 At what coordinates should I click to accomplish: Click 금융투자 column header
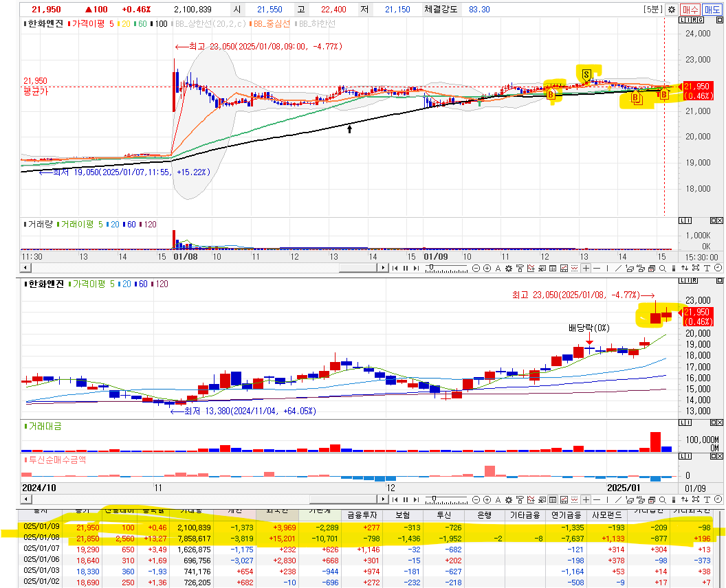[364, 515]
